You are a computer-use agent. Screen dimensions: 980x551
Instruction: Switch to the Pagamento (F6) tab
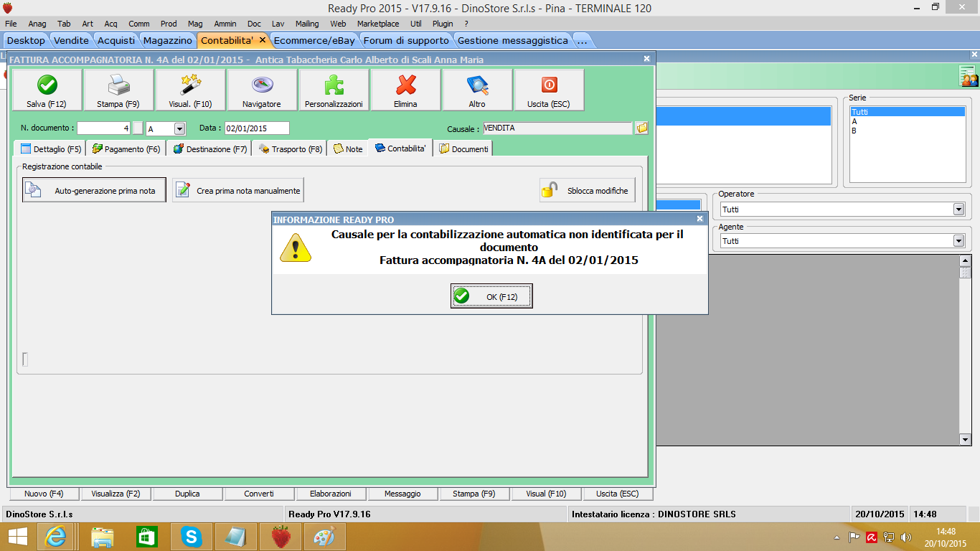(x=126, y=149)
